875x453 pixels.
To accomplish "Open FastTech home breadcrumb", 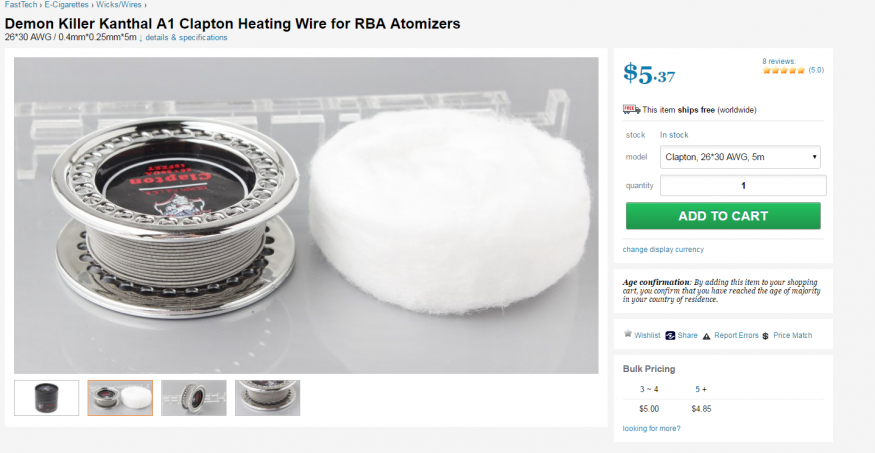I will (21, 4).
